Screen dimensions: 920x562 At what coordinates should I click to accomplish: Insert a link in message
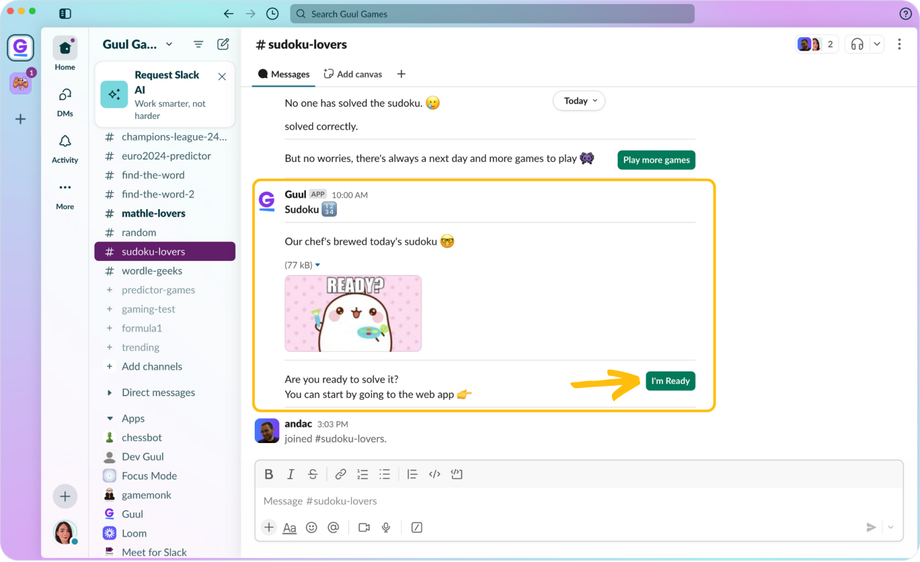tap(340, 475)
